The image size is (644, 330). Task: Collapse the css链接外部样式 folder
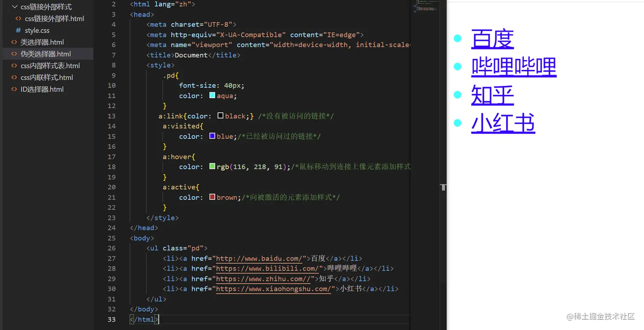pyautogui.click(x=15, y=6)
